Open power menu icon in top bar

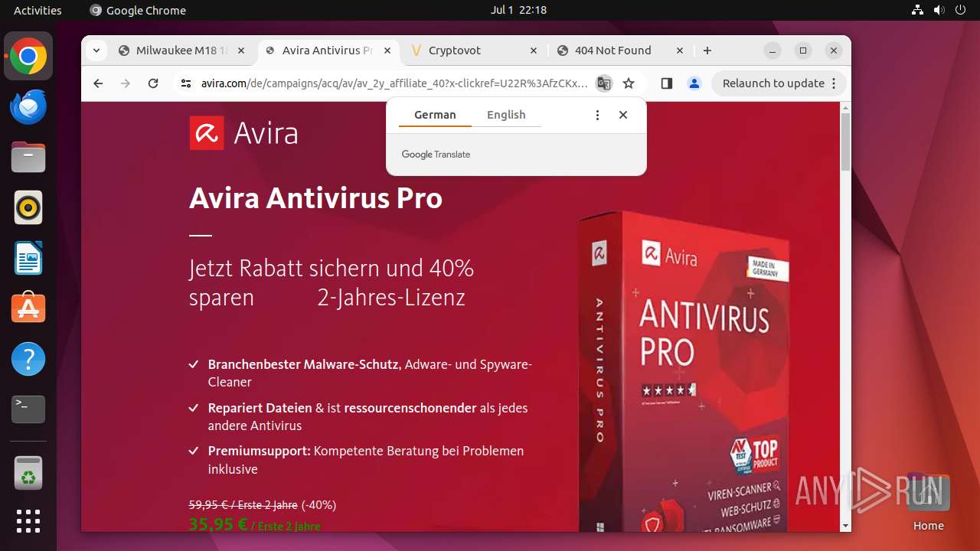[x=960, y=10]
